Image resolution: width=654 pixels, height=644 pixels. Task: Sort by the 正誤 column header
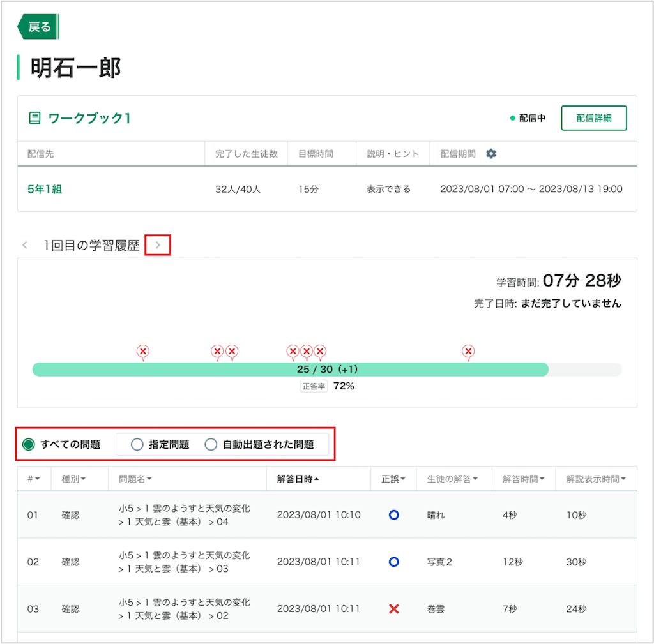[393, 479]
